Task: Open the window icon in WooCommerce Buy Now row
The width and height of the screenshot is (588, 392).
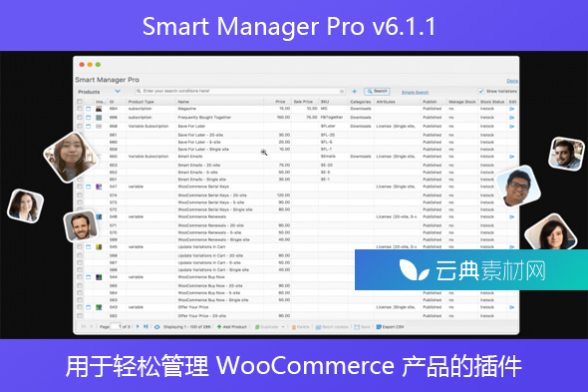Action: click(89, 277)
